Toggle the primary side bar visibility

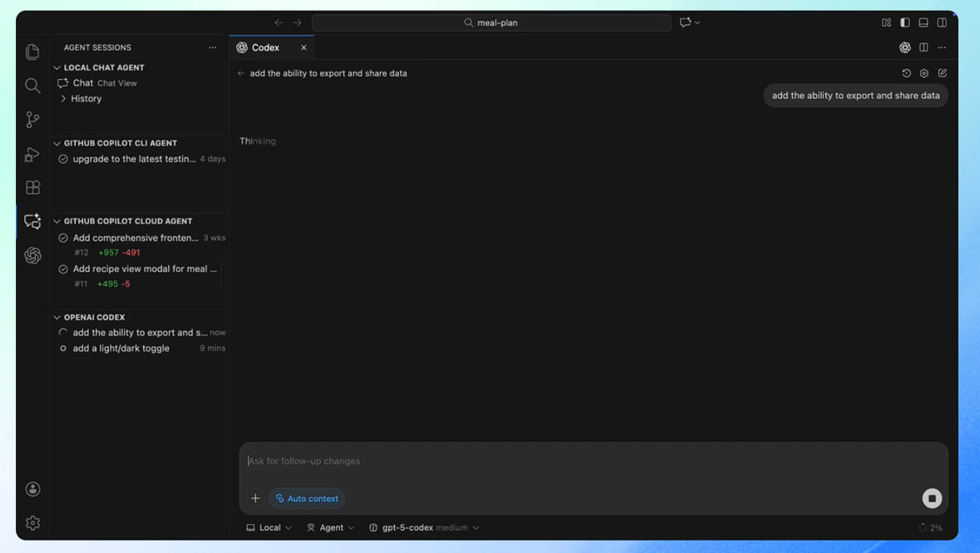click(905, 23)
